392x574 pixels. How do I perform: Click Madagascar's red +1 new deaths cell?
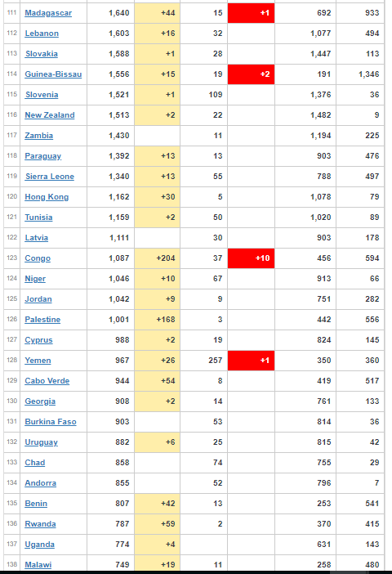[x=251, y=13]
